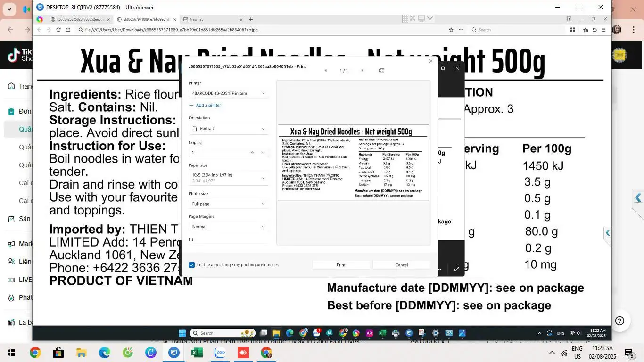Toggle Let the app change my printing preferences

click(191, 265)
